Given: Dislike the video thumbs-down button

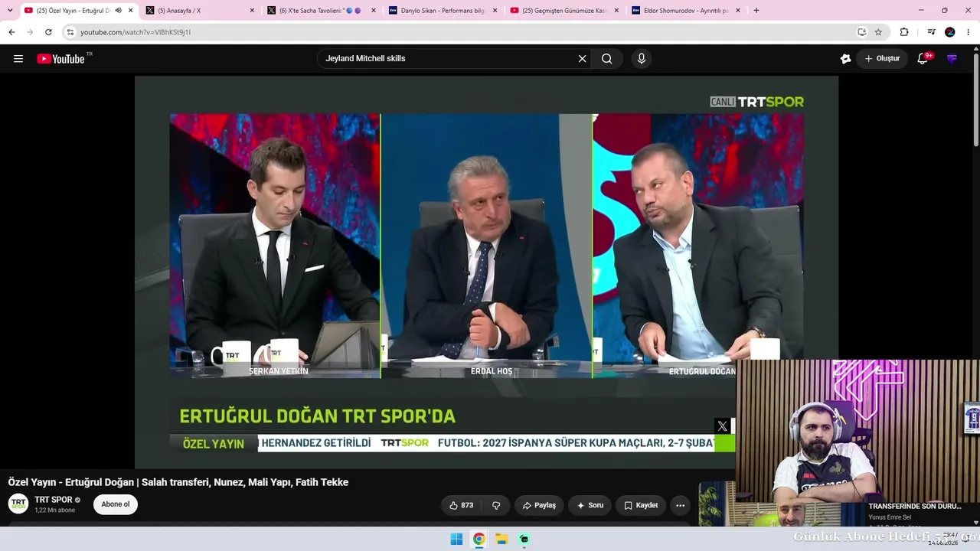Looking at the screenshot, I should click(x=496, y=505).
